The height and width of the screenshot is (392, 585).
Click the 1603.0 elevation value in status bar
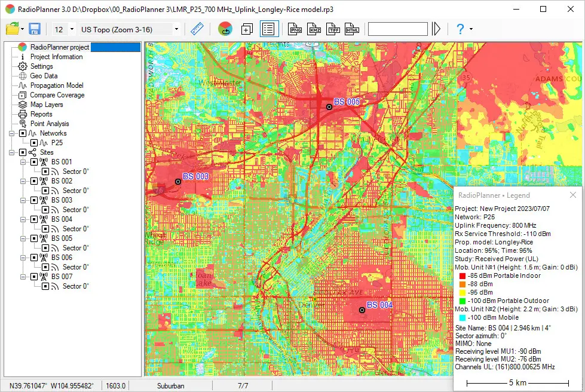coord(116,385)
